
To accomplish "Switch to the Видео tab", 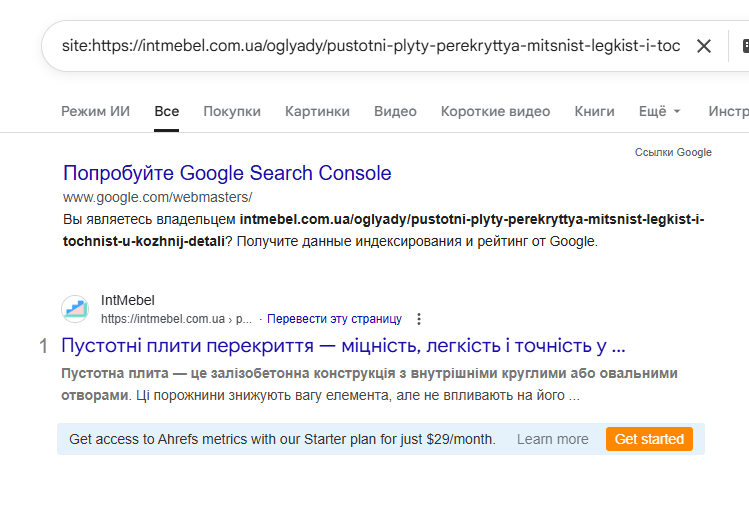I will [x=395, y=111].
